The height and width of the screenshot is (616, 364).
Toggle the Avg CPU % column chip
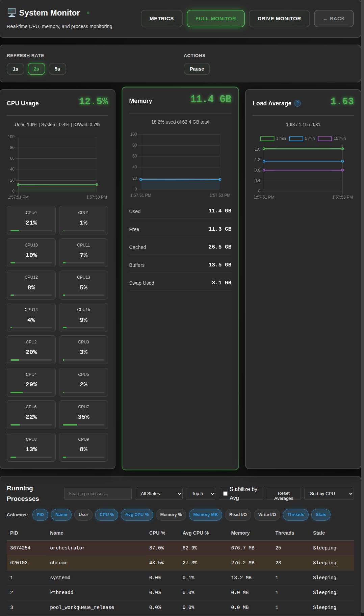[137, 515]
